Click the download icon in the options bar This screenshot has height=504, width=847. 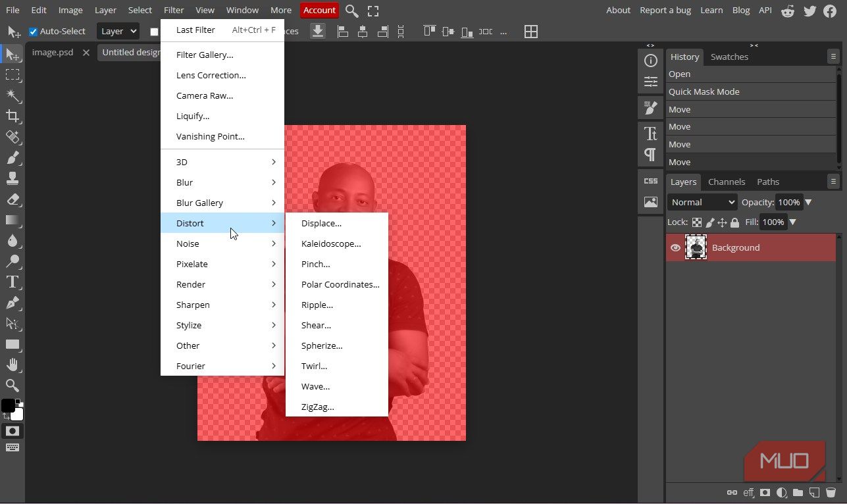click(x=318, y=31)
